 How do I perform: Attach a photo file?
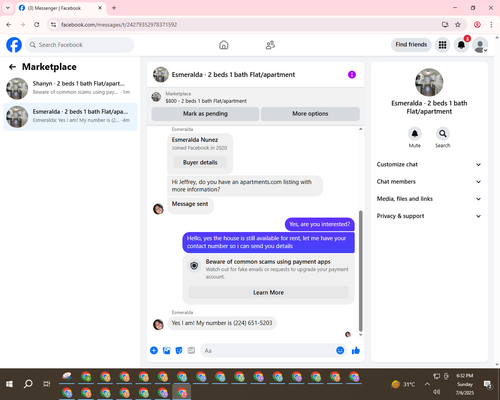[166, 350]
